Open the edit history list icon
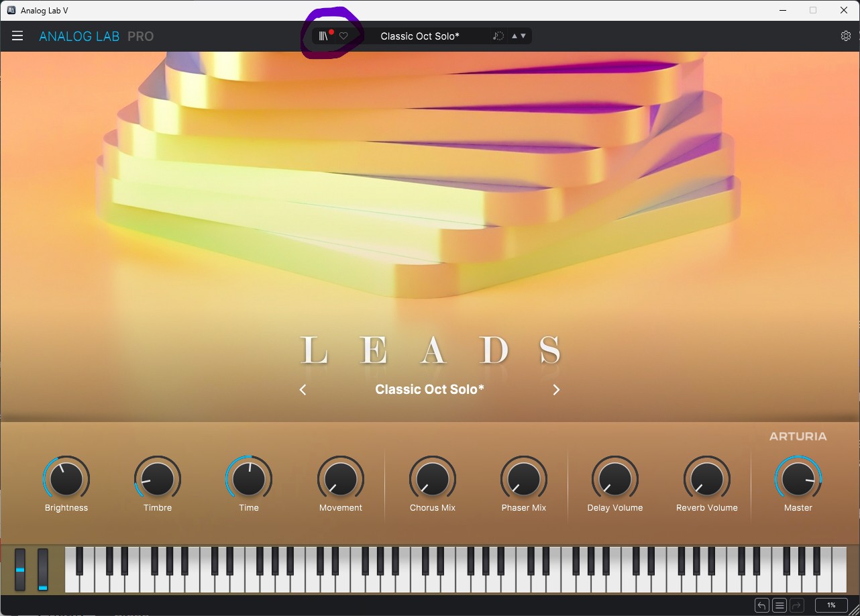Screen dimensions: 860x616 [x=779, y=605]
